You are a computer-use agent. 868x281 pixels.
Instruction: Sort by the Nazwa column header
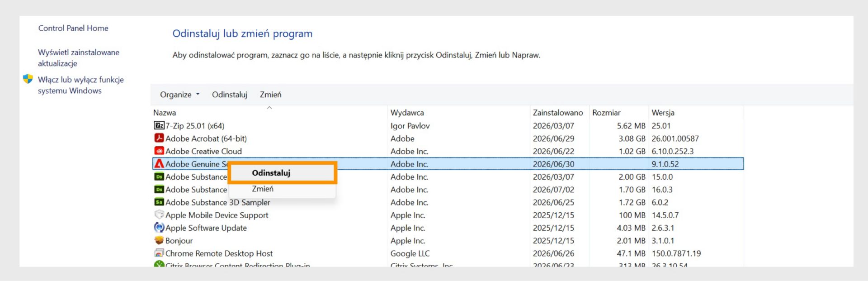pos(165,113)
